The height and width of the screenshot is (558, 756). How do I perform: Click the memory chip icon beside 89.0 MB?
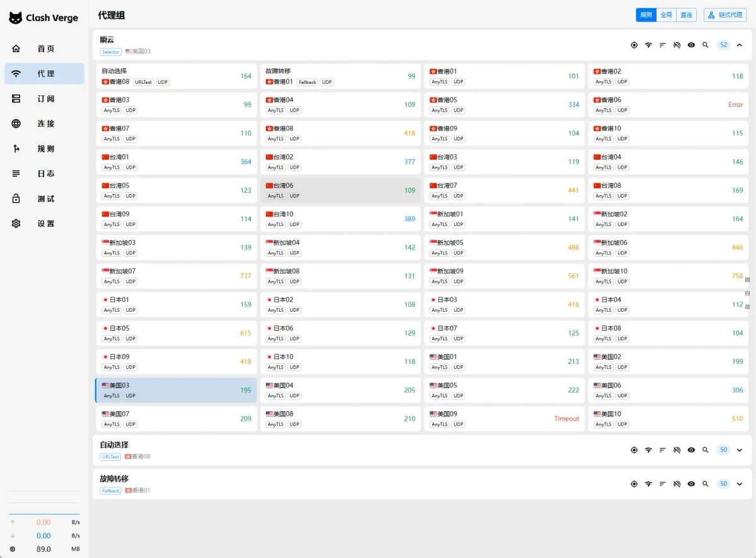pos(13,549)
